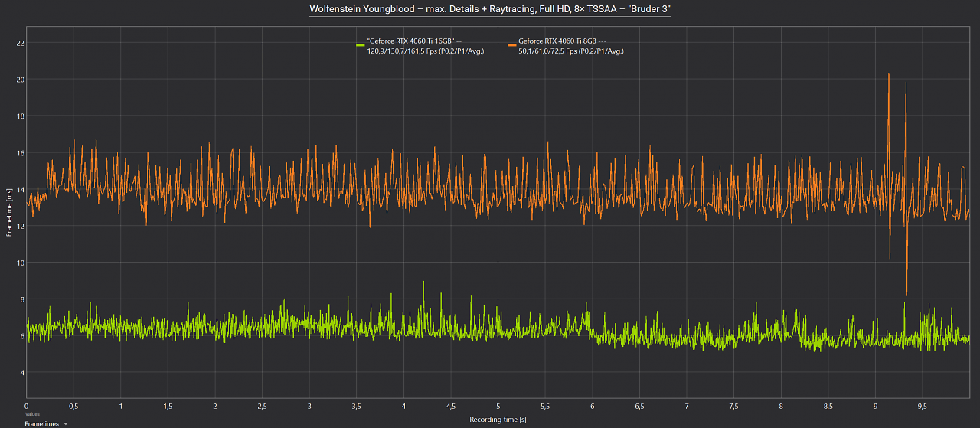Viewport: 980px width, 428px height.
Task: Click the highest green peak near 4.2 seconds
Action: 423,283
